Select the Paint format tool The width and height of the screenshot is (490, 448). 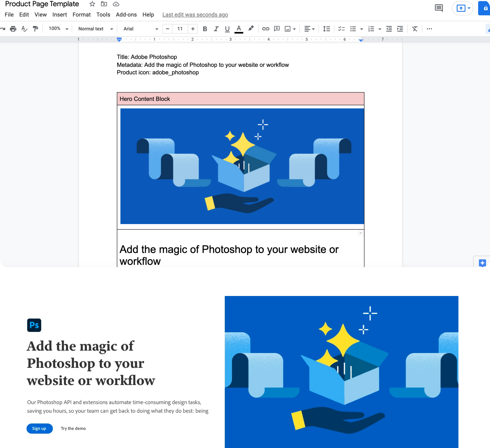tap(36, 29)
